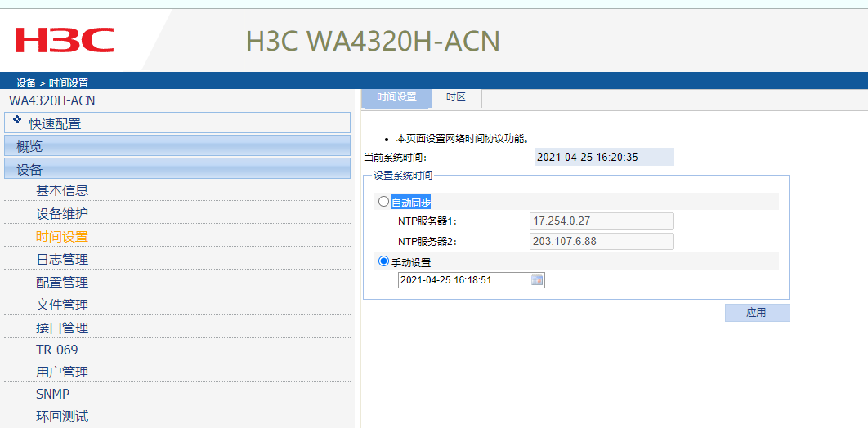Select the 手动设置 radio button
Viewport: 868px width, 428px height.
click(383, 261)
